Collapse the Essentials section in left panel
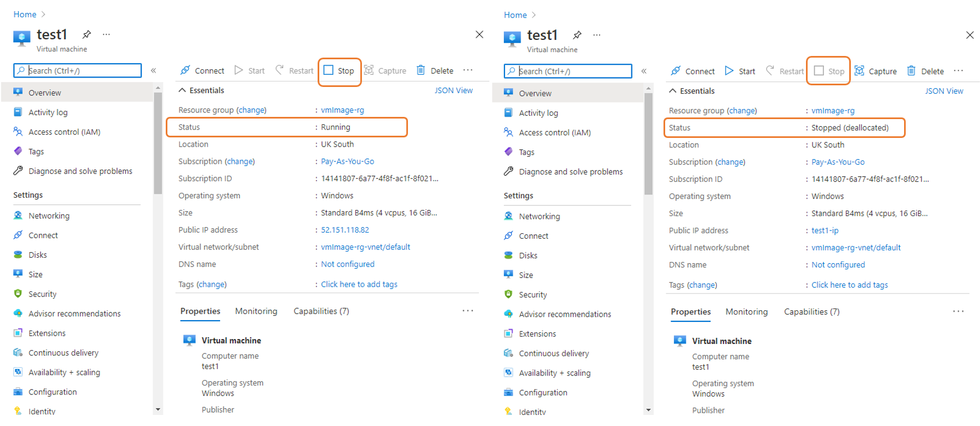Screen dimensions: 980x426 tap(182, 90)
